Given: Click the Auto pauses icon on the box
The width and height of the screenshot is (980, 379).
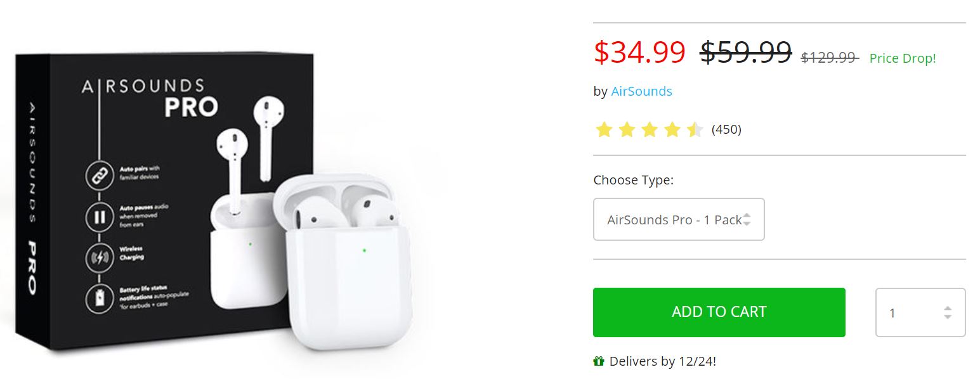Looking at the screenshot, I should 99,217.
